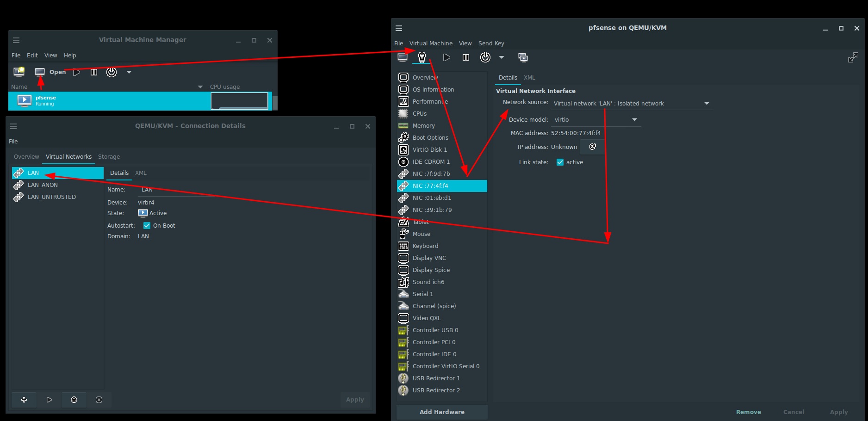Viewport: 868px width, 421px height.
Task: Select Display VNC in hardware list
Action: click(x=442, y=258)
